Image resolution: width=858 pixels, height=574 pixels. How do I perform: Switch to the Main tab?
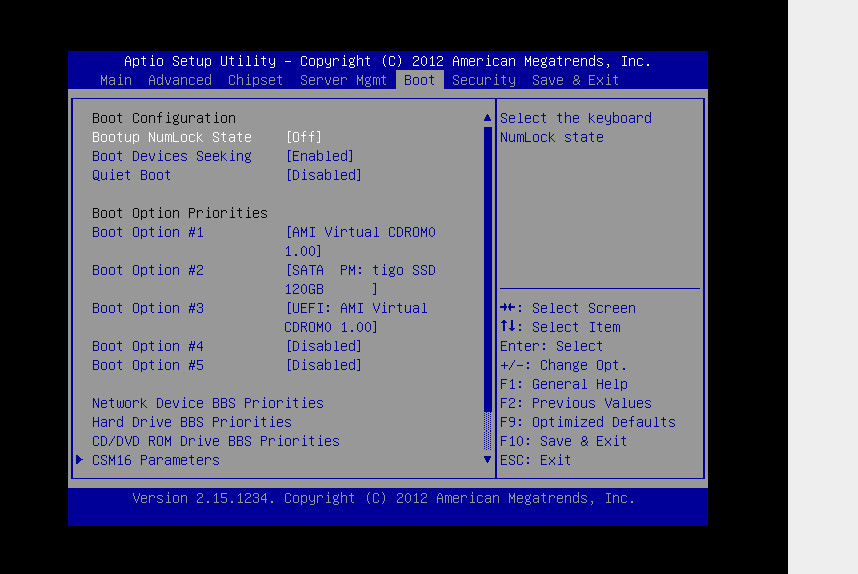(115, 80)
